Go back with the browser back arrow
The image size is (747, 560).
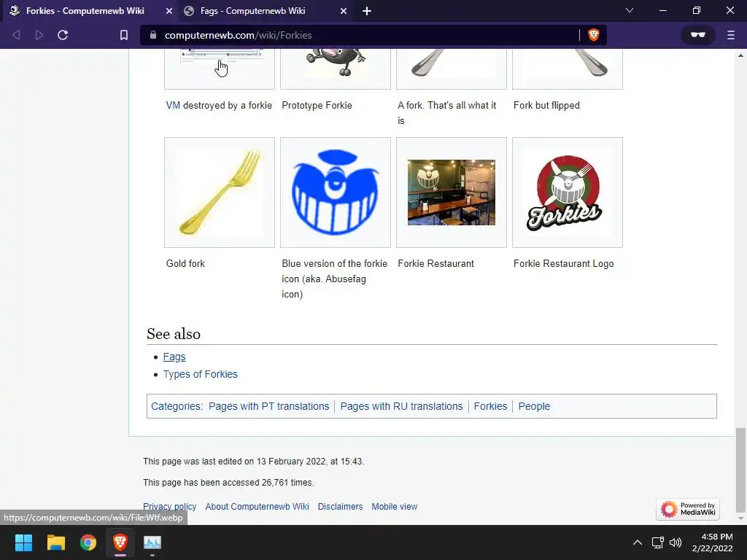point(16,35)
